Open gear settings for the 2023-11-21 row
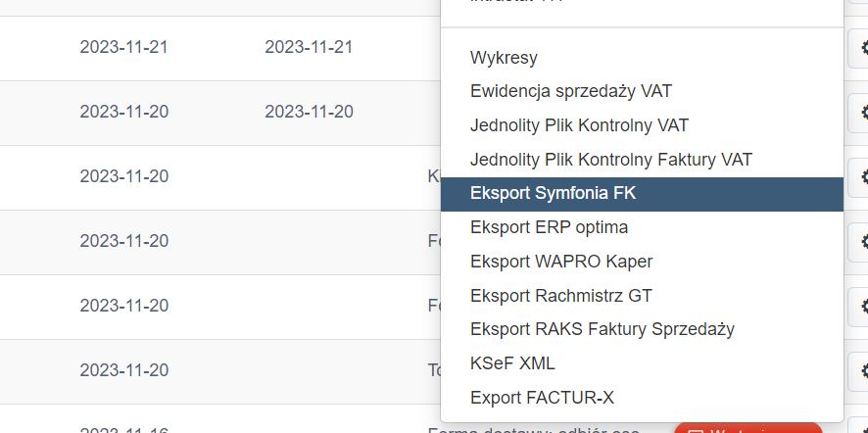The width and height of the screenshot is (868, 433). (x=863, y=47)
